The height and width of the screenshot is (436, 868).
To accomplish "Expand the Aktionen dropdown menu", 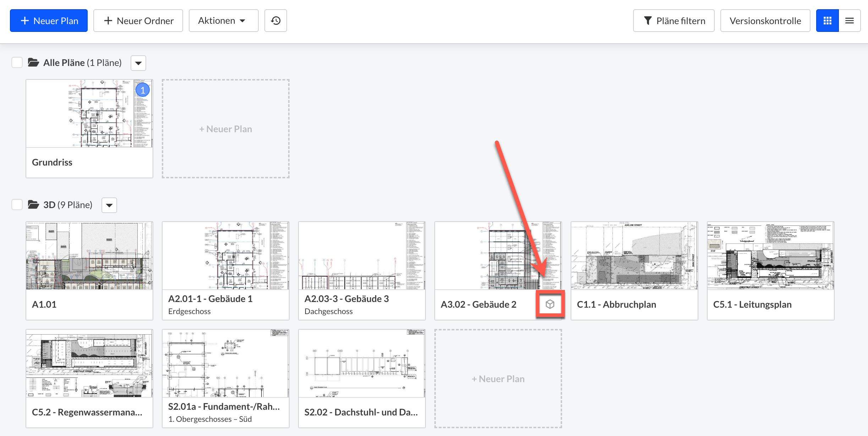I will 223,21.
